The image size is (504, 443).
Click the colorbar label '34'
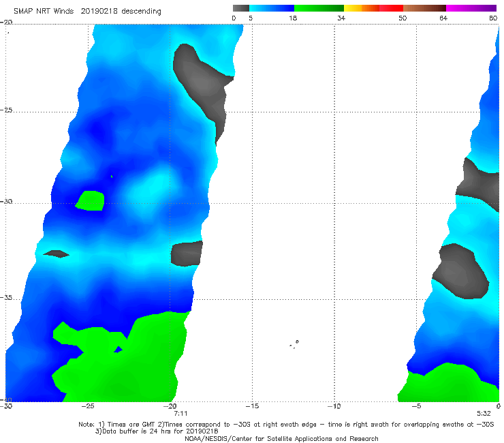tap(341, 18)
